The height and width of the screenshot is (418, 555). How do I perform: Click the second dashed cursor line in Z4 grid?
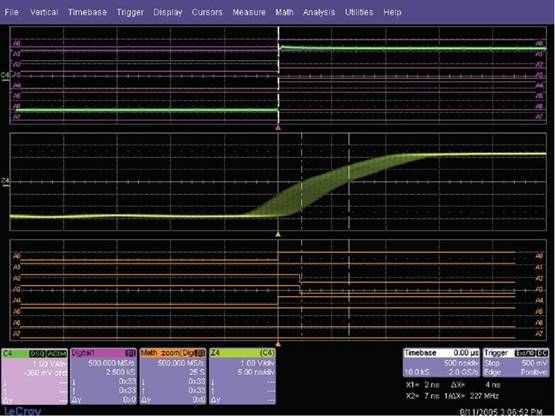coord(349,182)
